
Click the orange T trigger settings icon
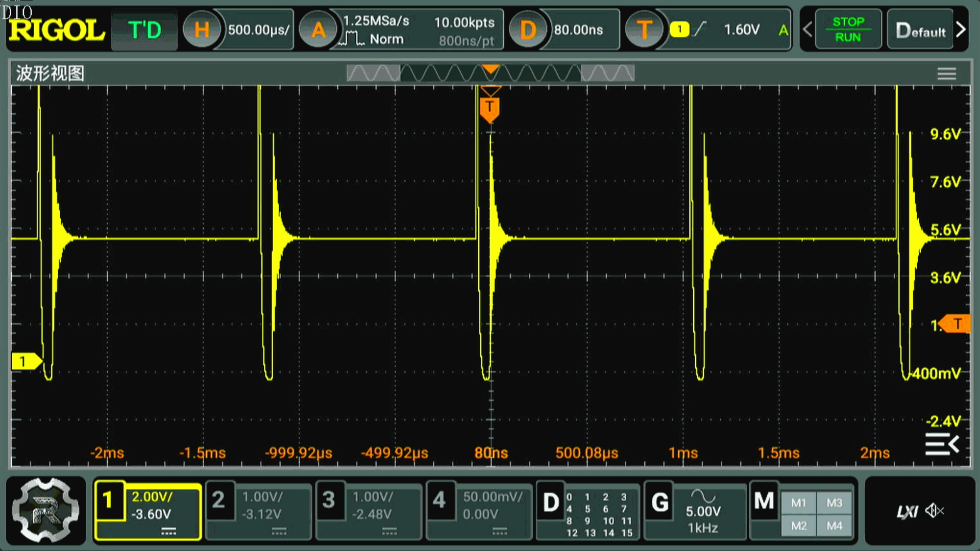pos(644,30)
